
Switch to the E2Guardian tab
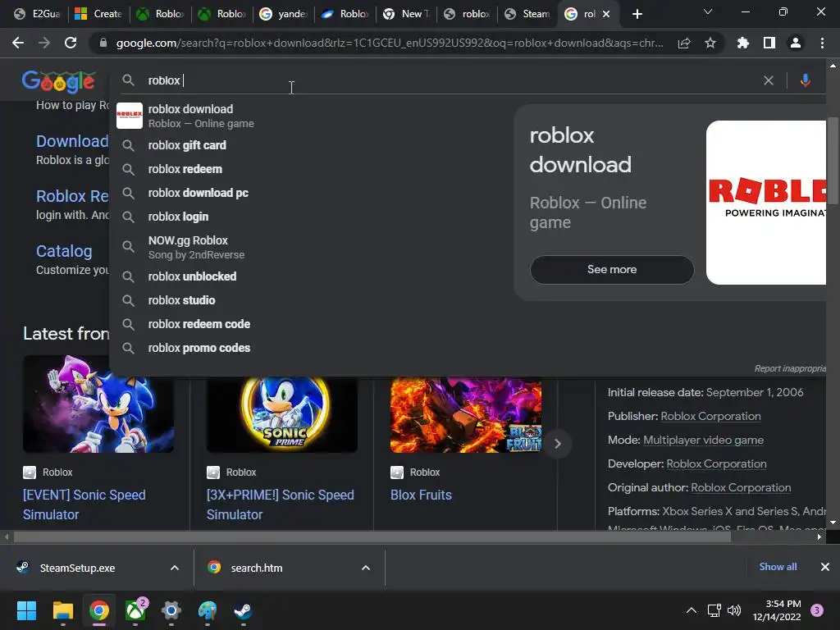pos(36,14)
